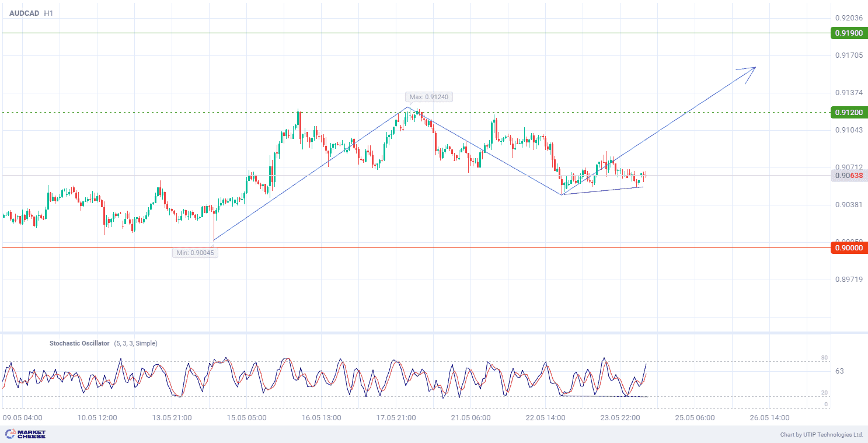The width and height of the screenshot is (868, 443).
Task: Click the 26.05 14:00 time axis label
Action: [x=769, y=418]
